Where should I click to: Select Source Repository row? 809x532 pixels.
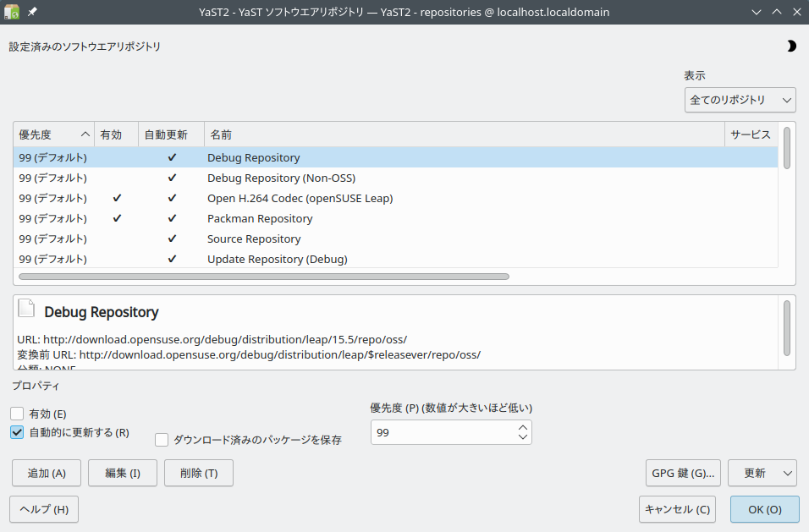[396, 239]
